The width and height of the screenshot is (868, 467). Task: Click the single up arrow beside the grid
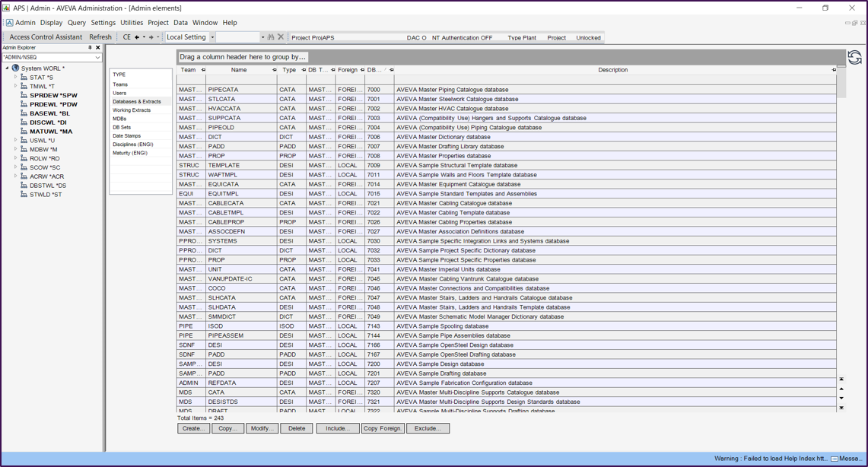point(841,389)
